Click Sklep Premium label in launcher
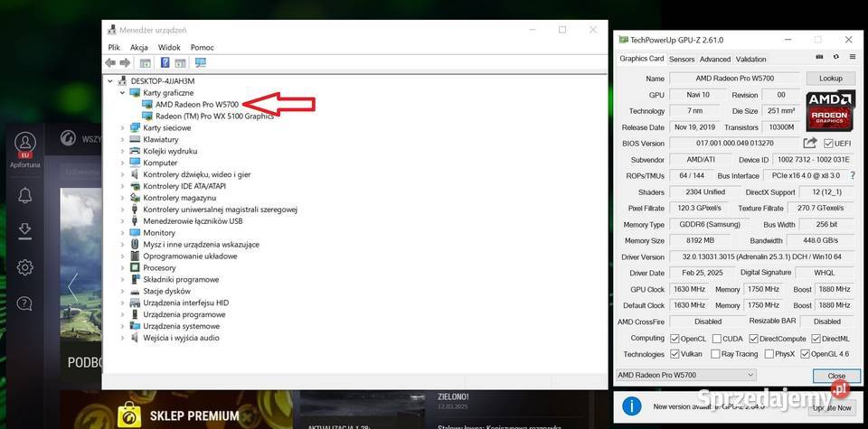Image resolution: width=868 pixels, height=429 pixels. coord(194,415)
